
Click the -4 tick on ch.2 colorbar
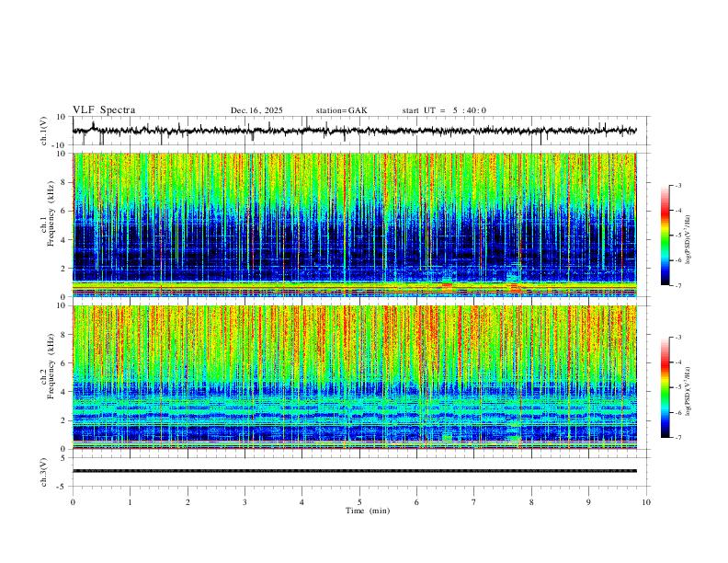pos(678,362)
